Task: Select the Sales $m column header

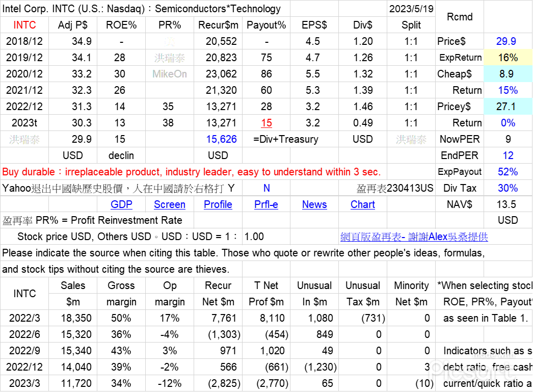Action: click(73, 294)
